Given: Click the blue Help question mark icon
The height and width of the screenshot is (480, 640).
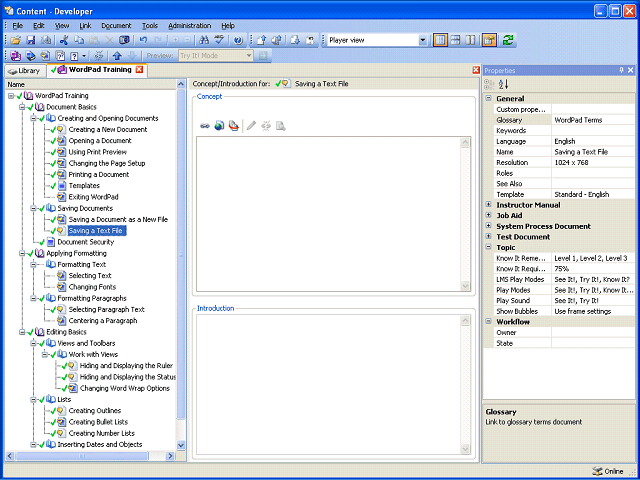Looking at the screenshot, I should pos(238,40).
